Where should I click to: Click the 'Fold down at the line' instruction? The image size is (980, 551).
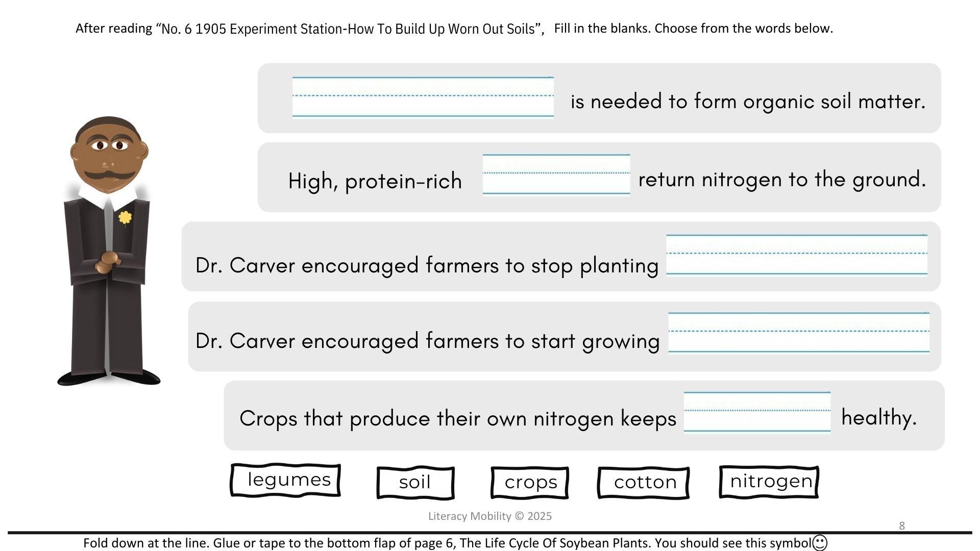447,543
